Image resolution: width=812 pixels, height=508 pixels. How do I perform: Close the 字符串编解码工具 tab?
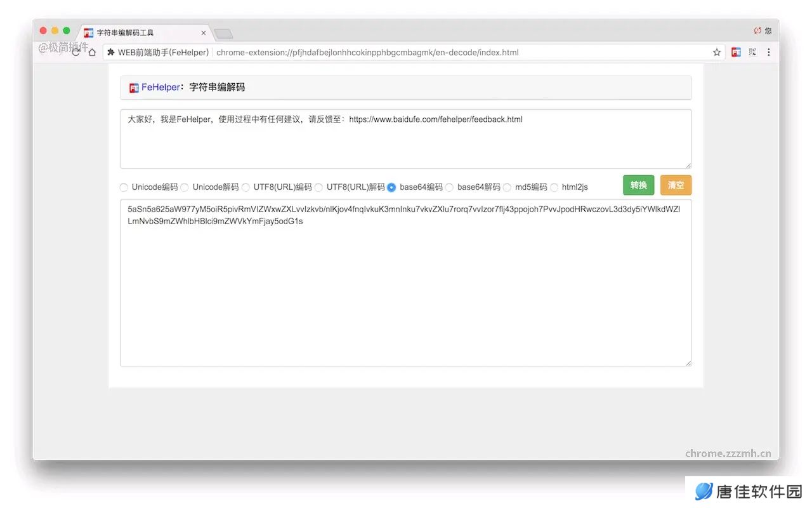(x=204, y=33)
